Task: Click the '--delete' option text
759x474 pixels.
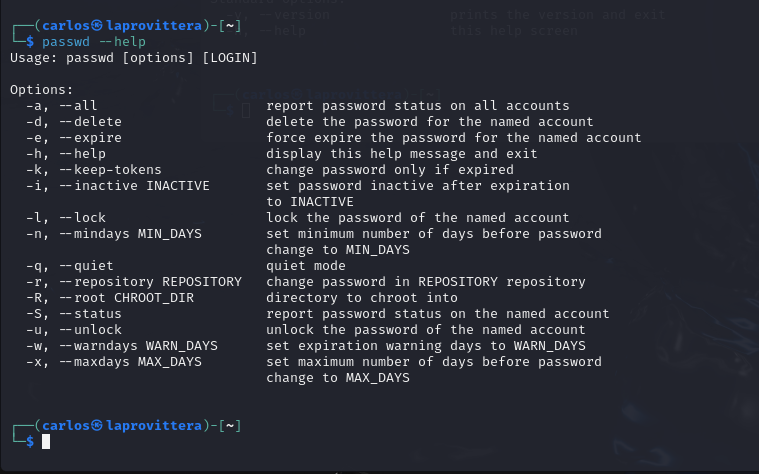Action: point(91,122)
